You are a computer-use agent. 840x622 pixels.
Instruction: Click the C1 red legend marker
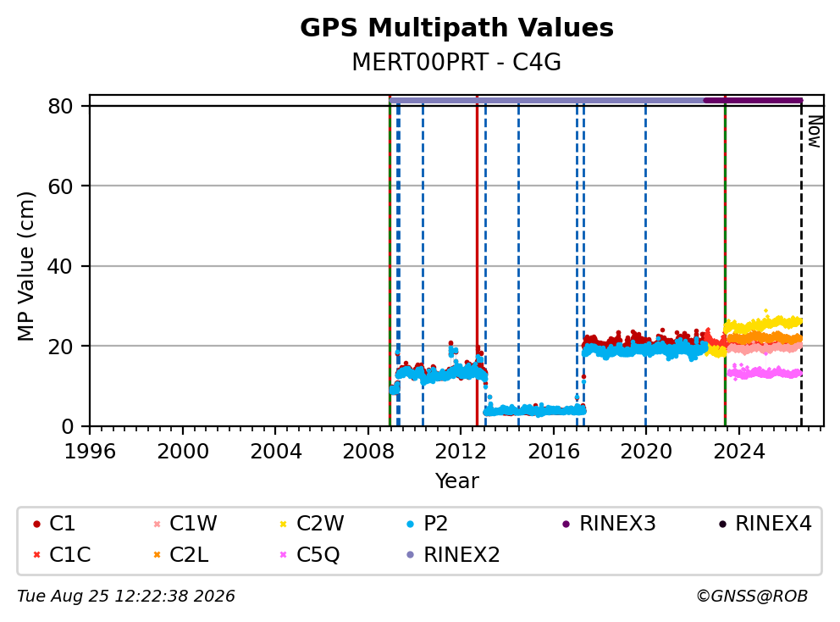[x=36, y=524]
